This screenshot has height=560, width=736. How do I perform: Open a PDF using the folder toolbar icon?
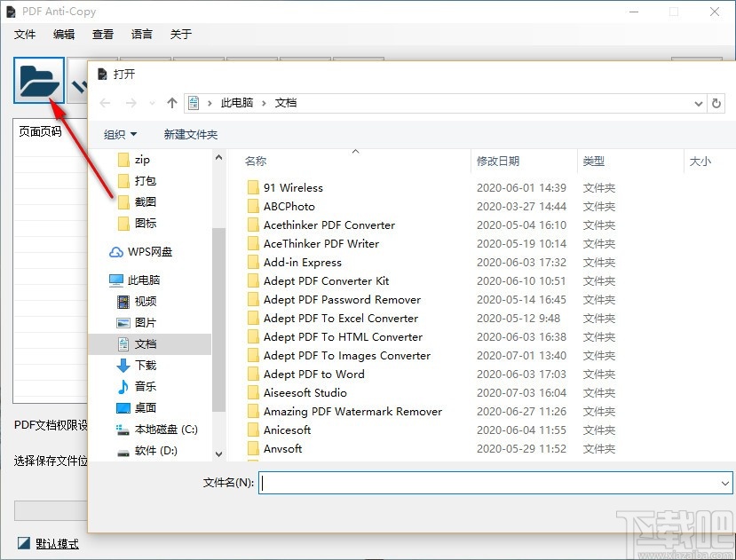click(38, 78)
